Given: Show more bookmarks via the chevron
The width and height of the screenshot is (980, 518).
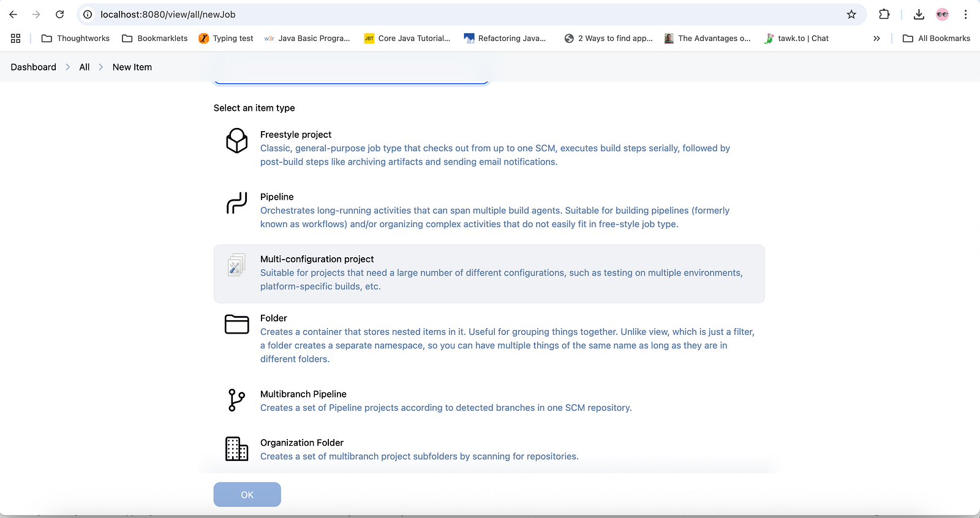Looking at the screenshot, I should pyautogui.click(x=876, y=38).
